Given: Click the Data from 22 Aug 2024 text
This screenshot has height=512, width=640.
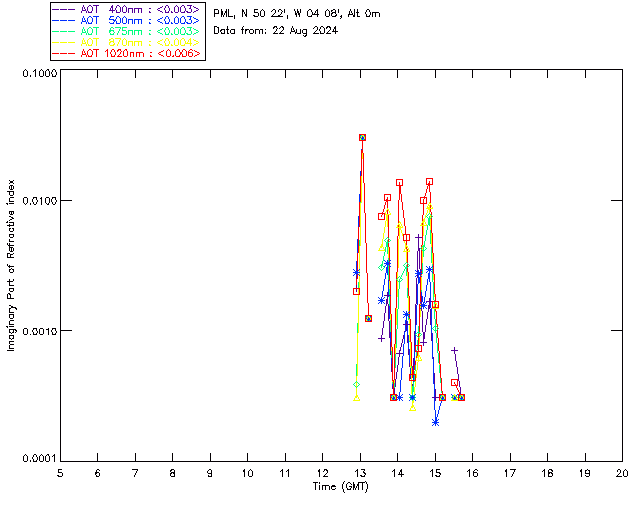Looking at the screenshot, I should pyautogui.click(x=276, y=31).
